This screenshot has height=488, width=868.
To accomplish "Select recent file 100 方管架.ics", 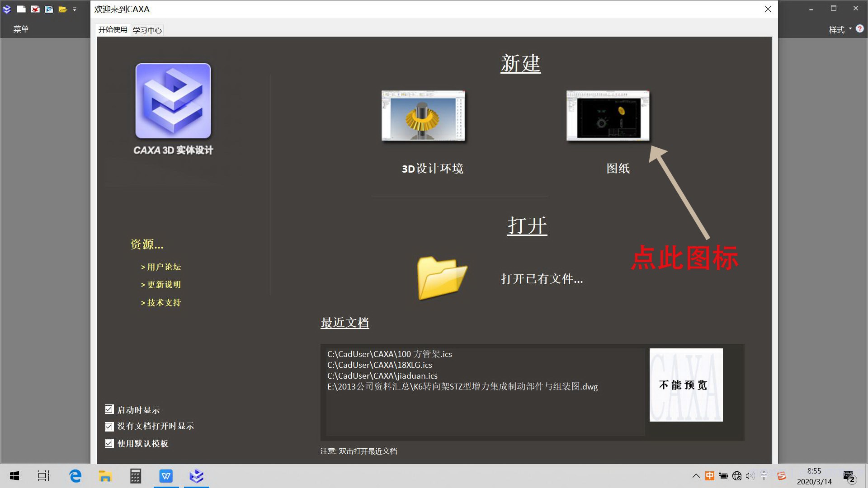I will [x=390, y=354].
